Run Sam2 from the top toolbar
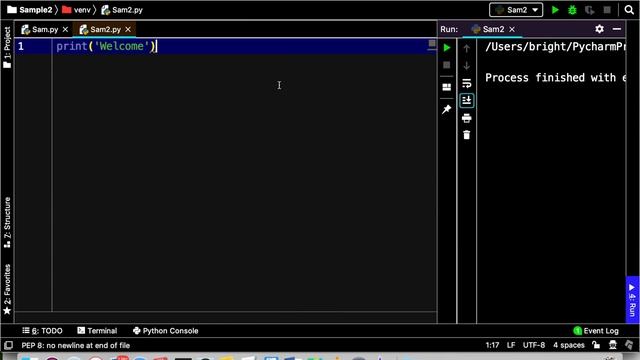This screenshot has height=360, width=640. click(x=555, y=10)
